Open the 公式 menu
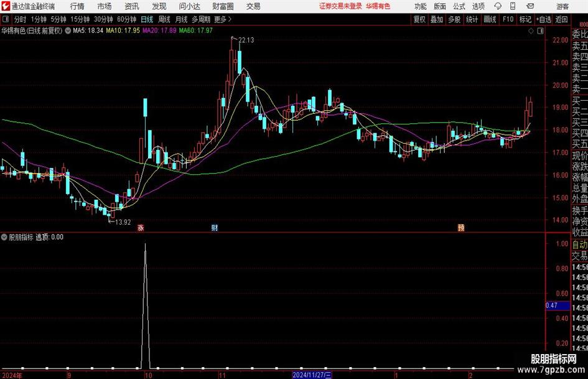The height and width of the screenshot is (379, 588). [x=459, y=6]
